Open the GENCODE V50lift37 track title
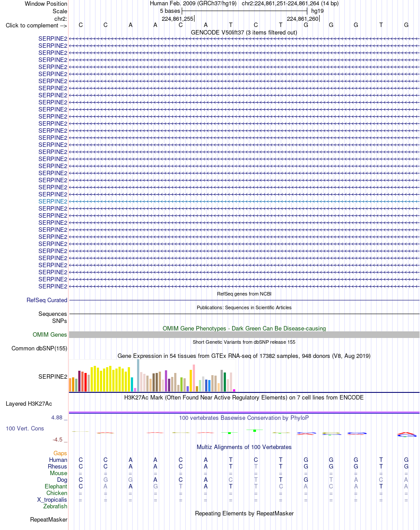This screenshot has width=420, height=530. coord(244,32)
